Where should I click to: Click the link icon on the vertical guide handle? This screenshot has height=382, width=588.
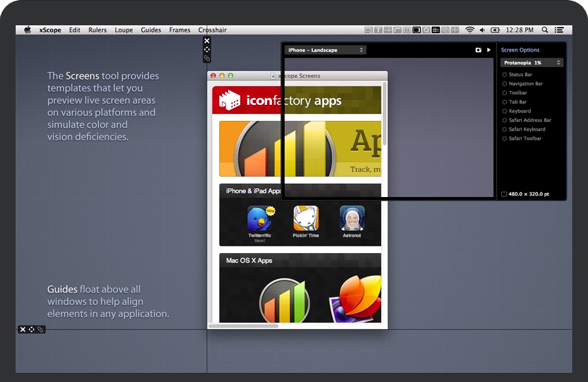(x=207, y=58)
